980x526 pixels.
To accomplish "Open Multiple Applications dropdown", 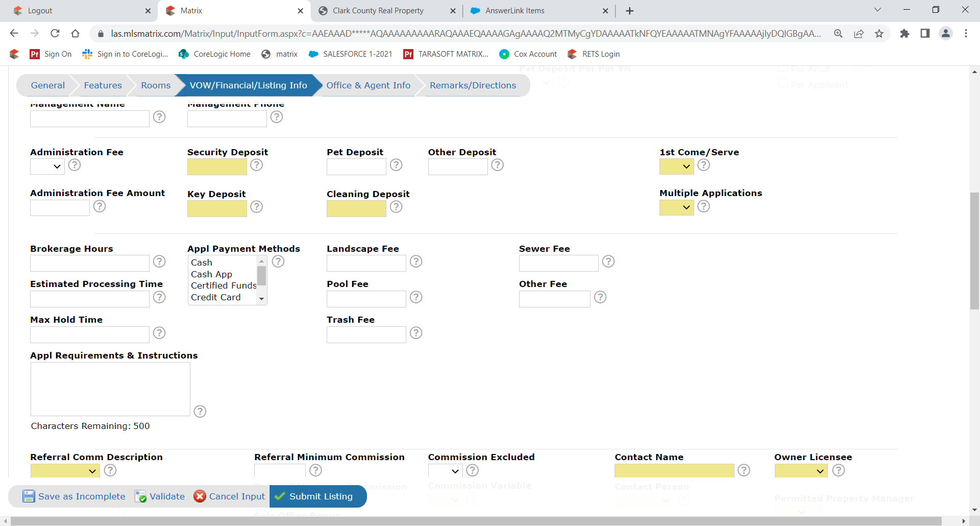I will 677,207.
